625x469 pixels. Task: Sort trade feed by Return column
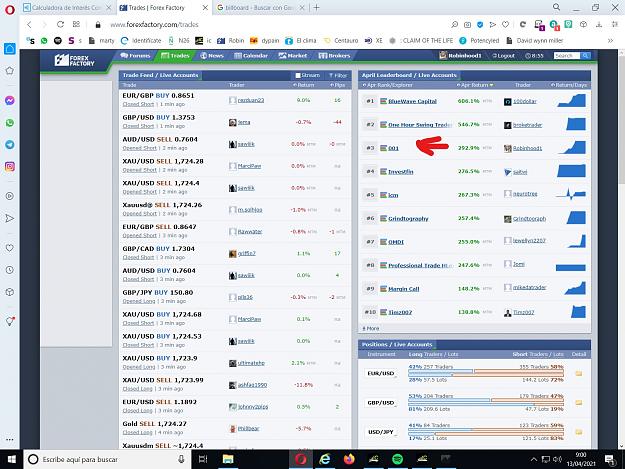click(303, 85)
